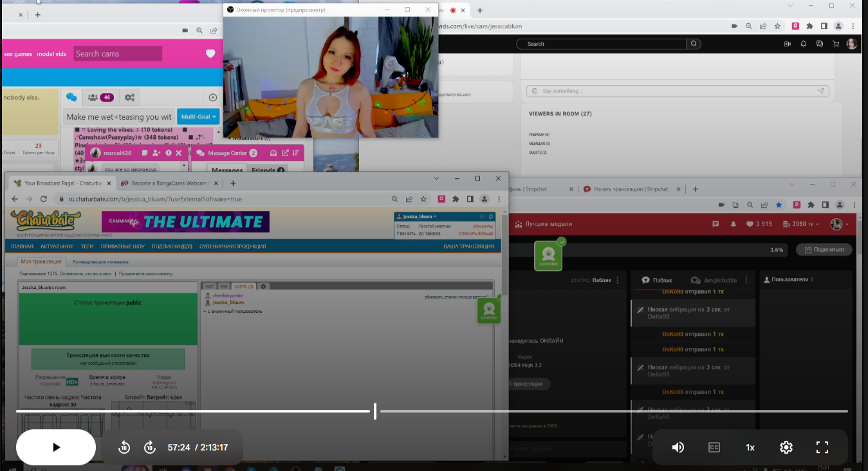This screenshot has height=471, width=868.
Task: Open ManyVids notifications bell
Action: click(803, 44)
